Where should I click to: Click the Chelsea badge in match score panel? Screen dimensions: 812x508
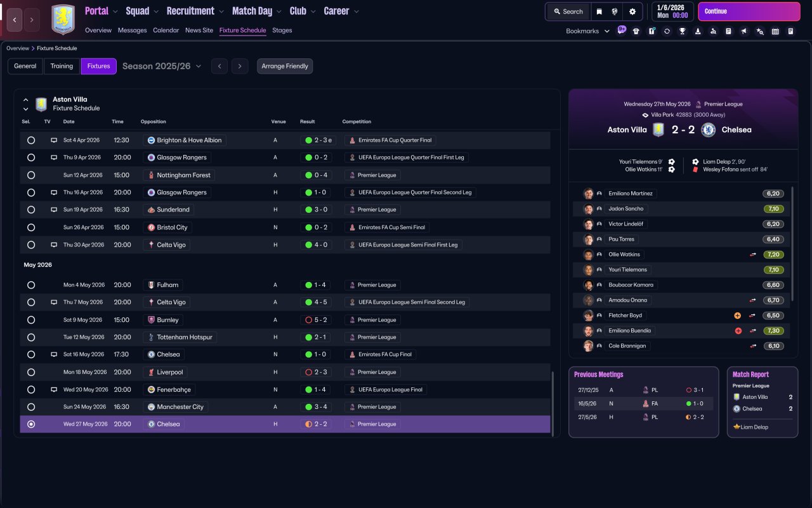pos(709,130)
